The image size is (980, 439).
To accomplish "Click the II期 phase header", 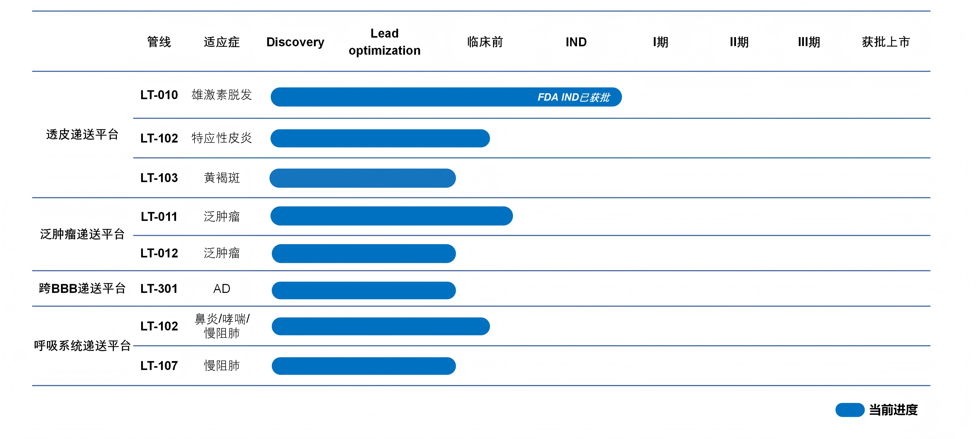I will coord(739,42).
